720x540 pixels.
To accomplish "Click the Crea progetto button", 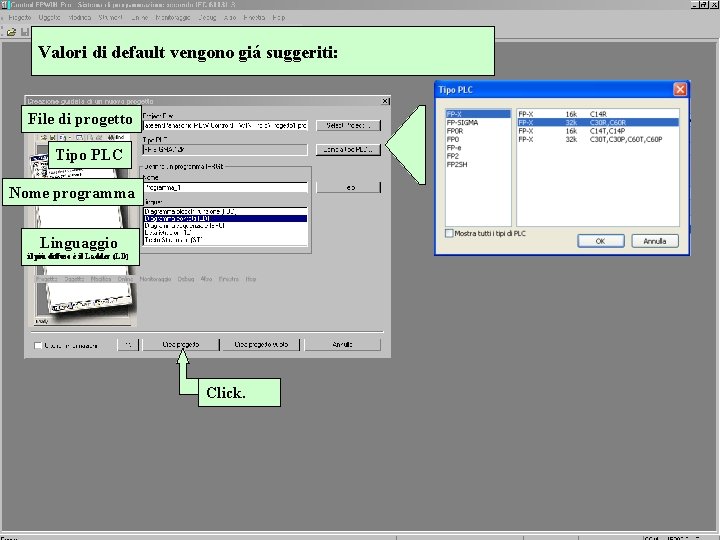I will (x=181, y=344).
